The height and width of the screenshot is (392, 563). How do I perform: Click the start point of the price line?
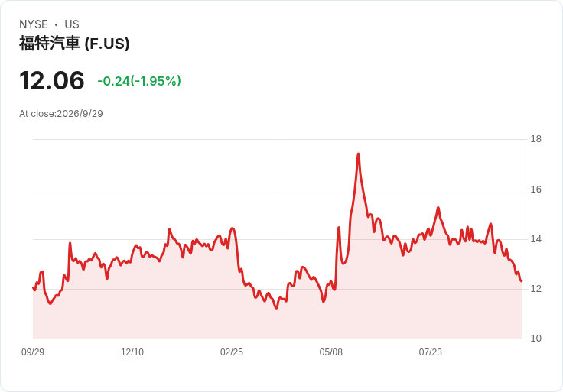34,288
